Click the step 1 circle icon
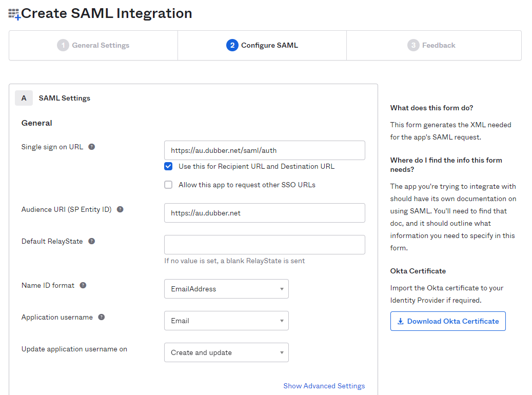The width and height of the screenshot is (532, 395). pos(63,45)
